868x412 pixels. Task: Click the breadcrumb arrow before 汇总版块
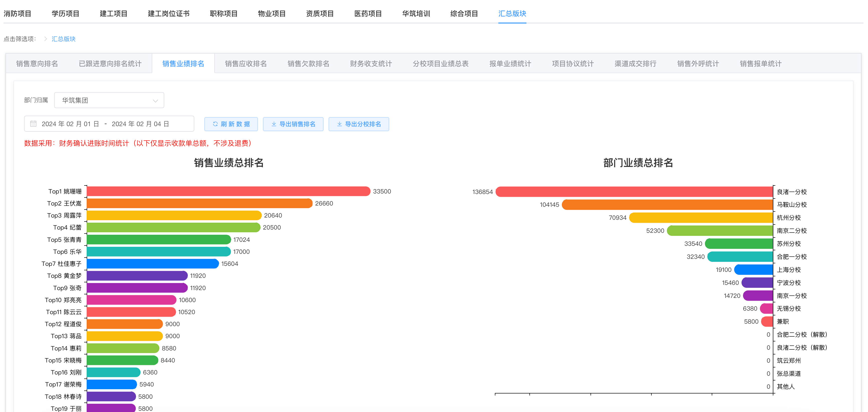[46, 39]
